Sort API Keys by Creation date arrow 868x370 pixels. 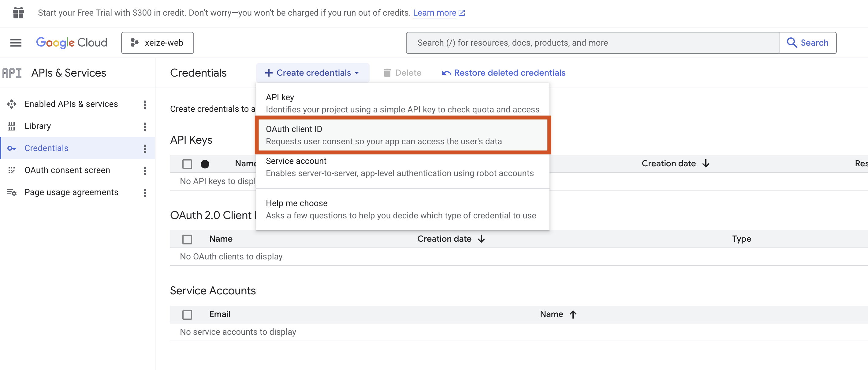pos(706,164)
